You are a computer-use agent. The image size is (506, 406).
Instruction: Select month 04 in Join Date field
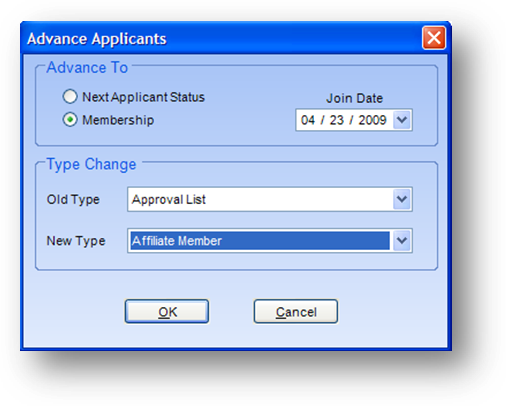pos(308,120)
